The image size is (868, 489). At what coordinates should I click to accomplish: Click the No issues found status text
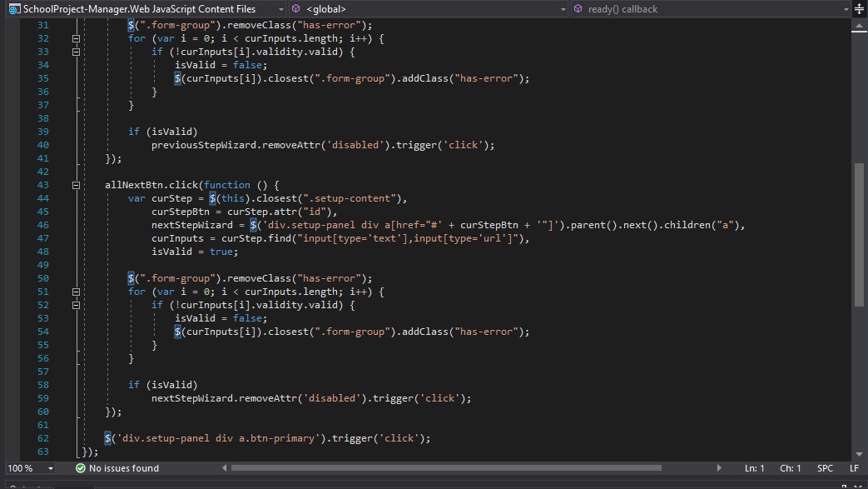[124, 468]
